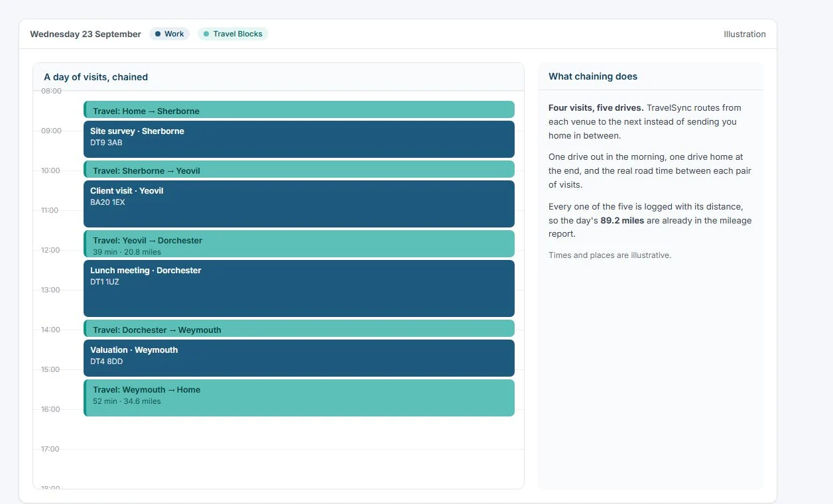833x504 pixels.
Task: Click the 10:00 time label
Action: (51, 170)
